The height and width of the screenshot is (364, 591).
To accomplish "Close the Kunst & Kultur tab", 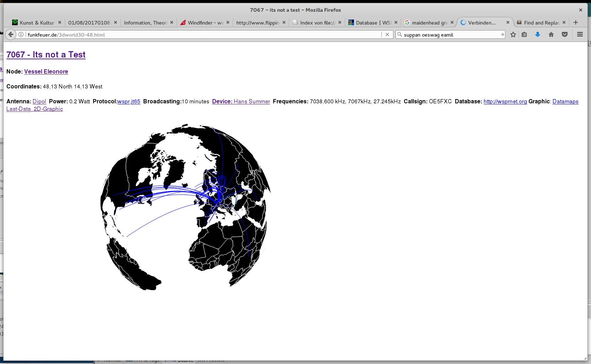I will click(x=60, y=22).
